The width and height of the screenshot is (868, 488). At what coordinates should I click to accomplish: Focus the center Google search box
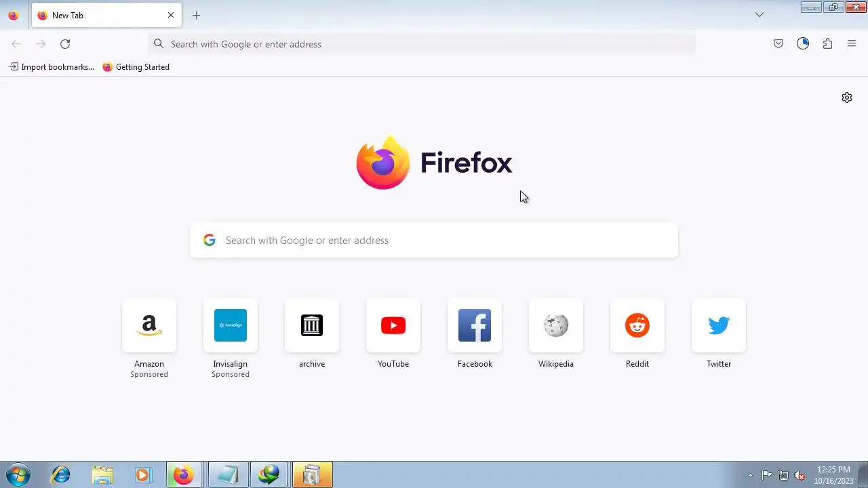434,240
